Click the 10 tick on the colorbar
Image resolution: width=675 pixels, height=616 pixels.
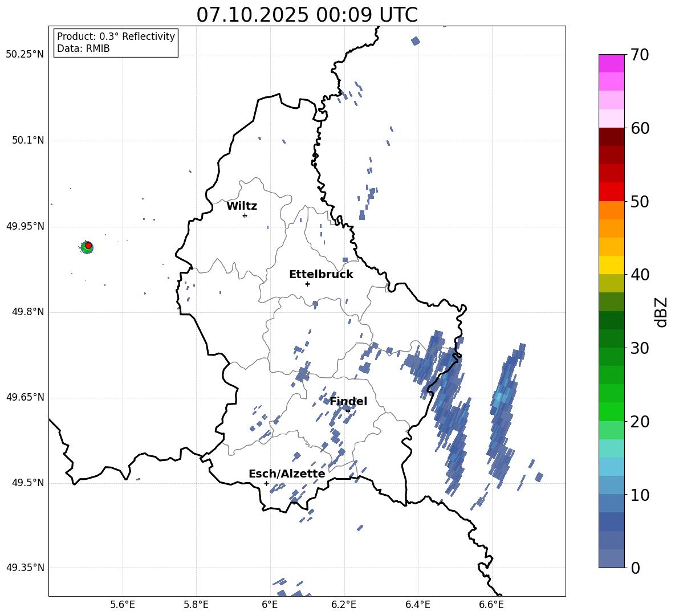click(x=640, y=495)
